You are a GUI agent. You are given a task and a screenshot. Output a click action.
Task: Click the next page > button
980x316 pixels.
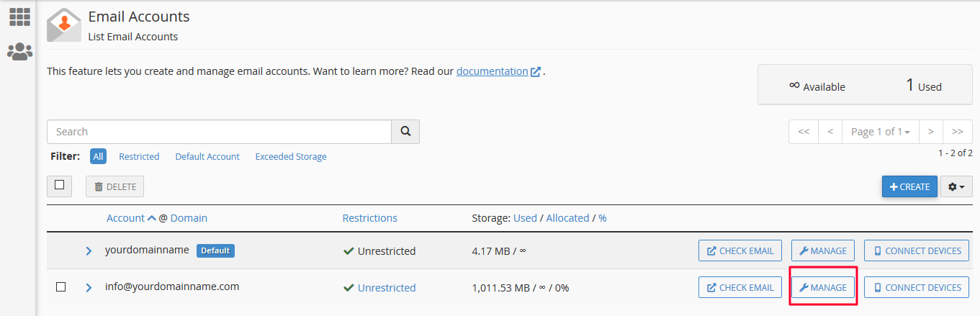930,132
